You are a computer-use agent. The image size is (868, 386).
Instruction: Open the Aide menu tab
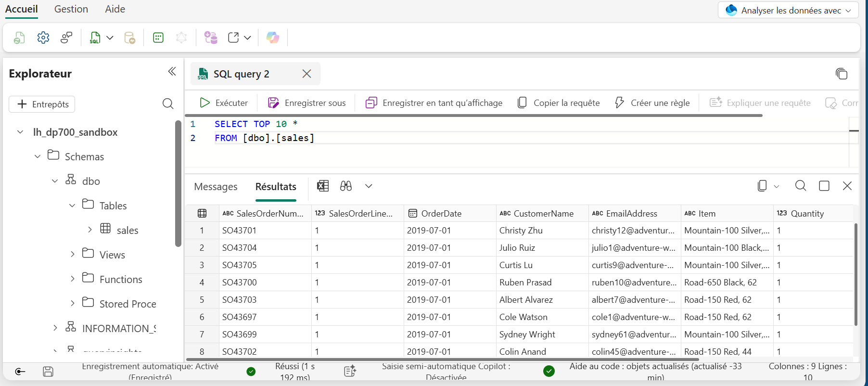click(115, 9)
